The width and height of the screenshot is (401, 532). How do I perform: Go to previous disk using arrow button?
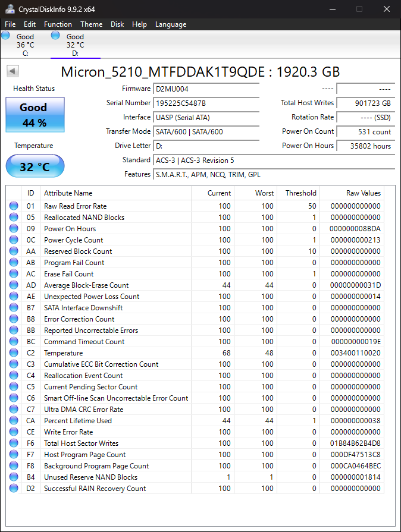point(12,71)
